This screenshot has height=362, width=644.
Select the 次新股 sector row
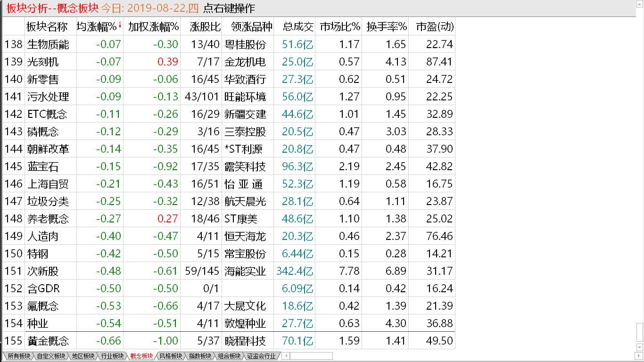click(229, 271)
